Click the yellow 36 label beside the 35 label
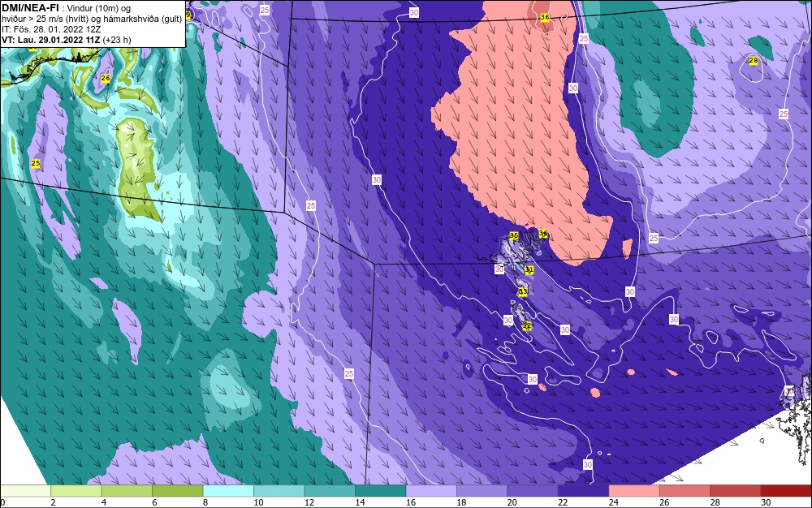812x508 pixels. [543, 234]
